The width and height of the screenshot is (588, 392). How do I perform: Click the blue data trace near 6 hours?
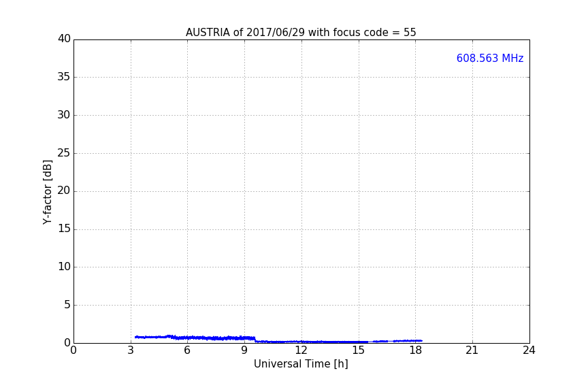click(x=188, y=338)
